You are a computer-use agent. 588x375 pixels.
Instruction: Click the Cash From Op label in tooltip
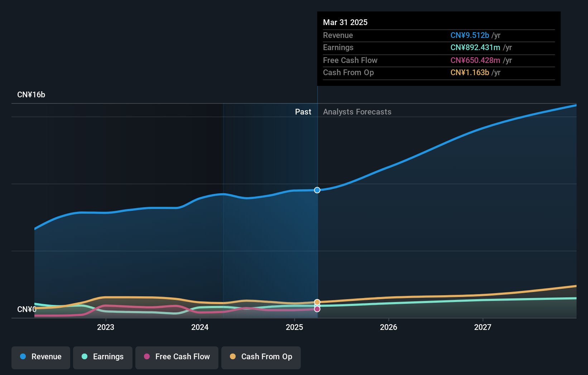[348, 73]
